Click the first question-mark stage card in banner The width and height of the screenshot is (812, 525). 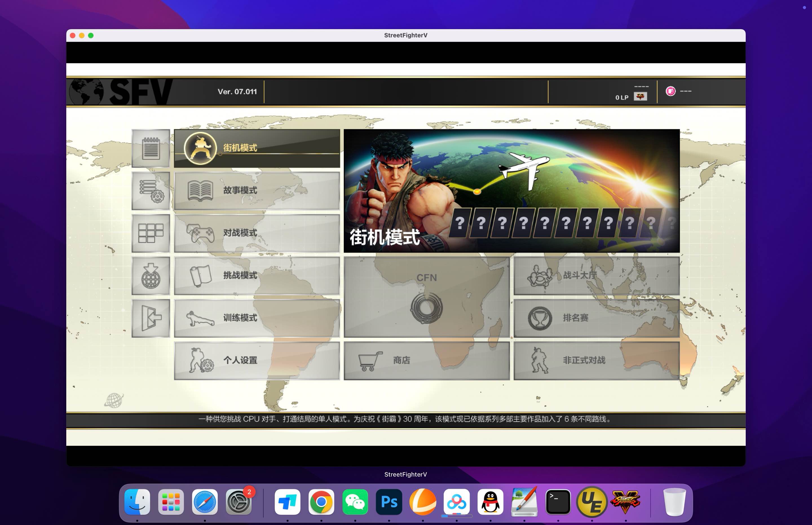pos(460,223)
